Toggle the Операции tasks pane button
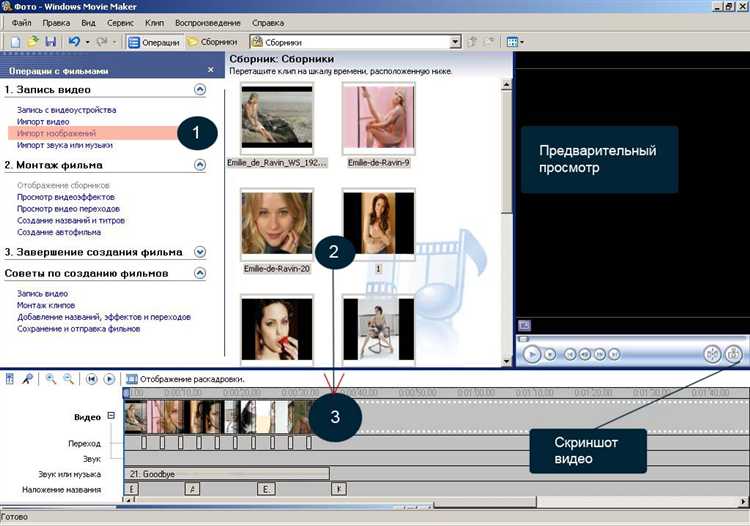This screenshot has height=526, width=750. click(154, 42)
